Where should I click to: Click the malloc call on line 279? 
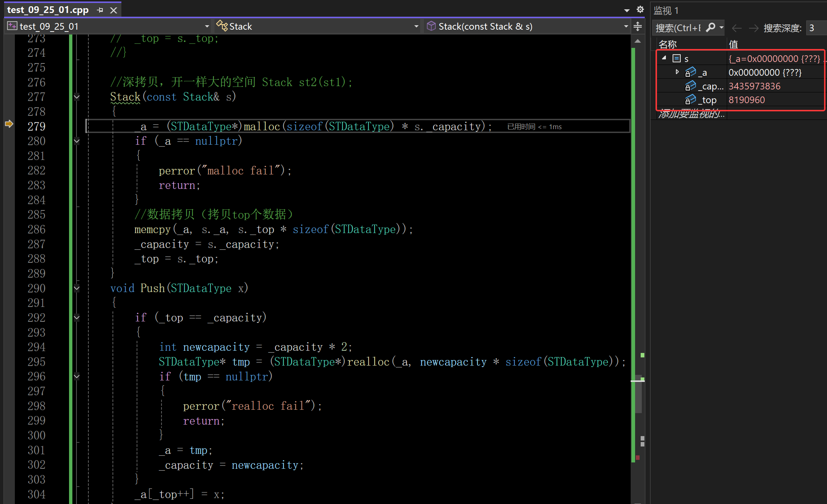coord(262,127)
